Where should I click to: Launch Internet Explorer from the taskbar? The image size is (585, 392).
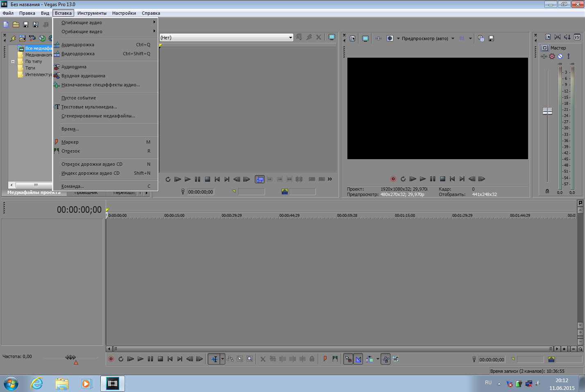(x=37, y=383)
